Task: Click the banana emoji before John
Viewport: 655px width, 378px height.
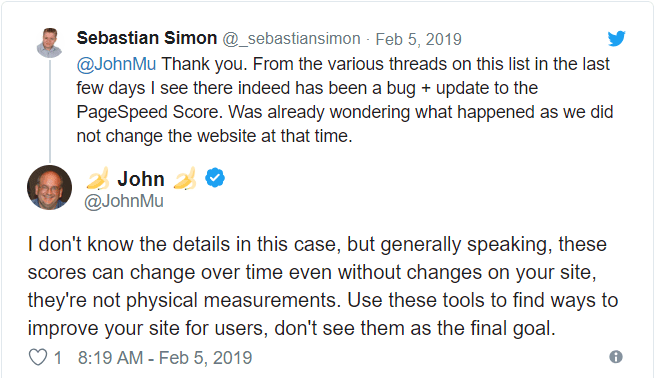Action: (x=98, y=179)
